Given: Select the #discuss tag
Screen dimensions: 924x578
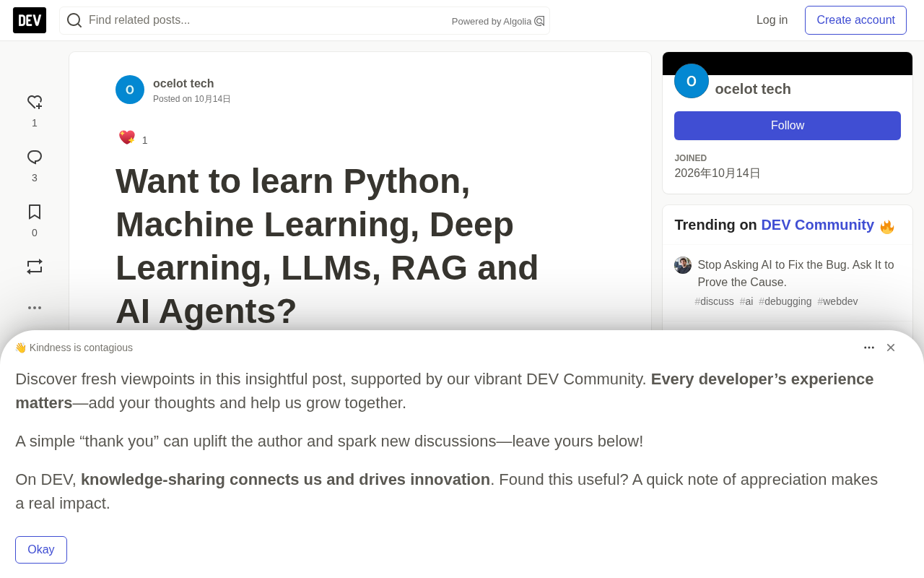Looking at the screenshot, I should coord(715,301).
